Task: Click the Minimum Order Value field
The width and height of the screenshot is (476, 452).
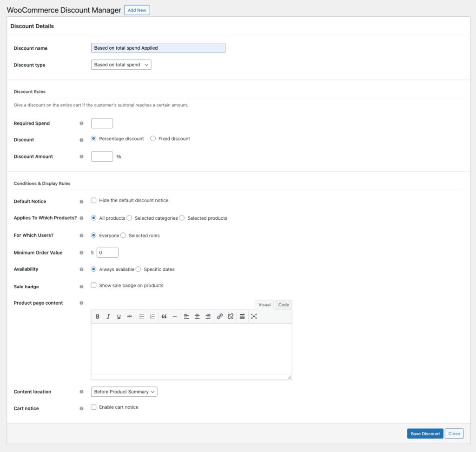Action: [x=107, y=253]
